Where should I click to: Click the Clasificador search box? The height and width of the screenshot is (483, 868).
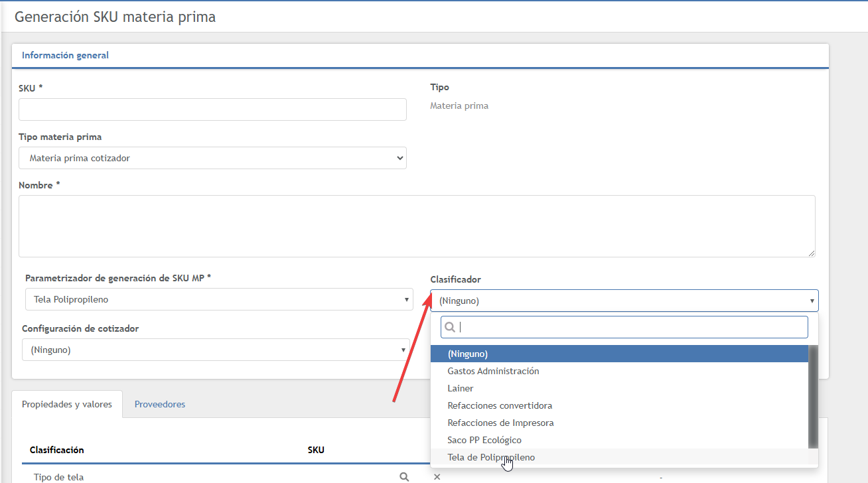[624, 327]
